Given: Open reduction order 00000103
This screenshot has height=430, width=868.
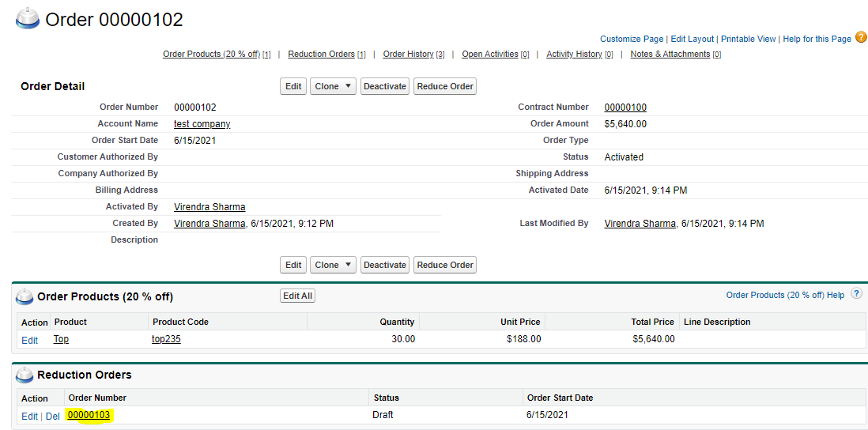Looking at the screenshot, I should tap(89, 415).
